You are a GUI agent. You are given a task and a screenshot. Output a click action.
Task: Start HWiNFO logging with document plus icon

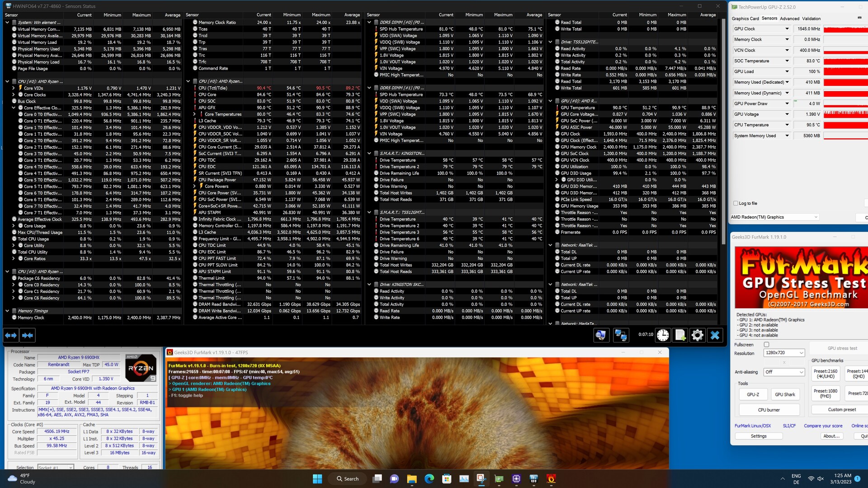pos(680,335)
